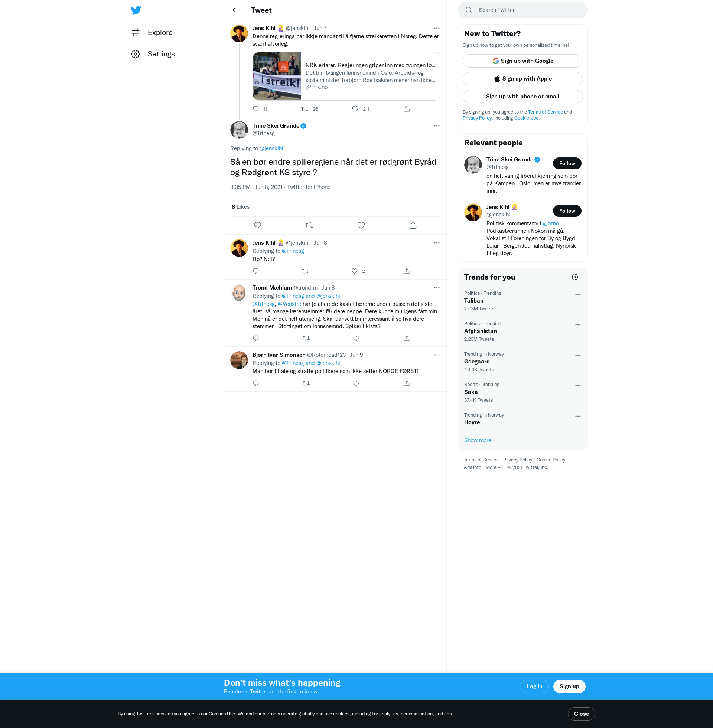Open more options on Bjørn Ivar Simonsen's reply
Screen dimensions: 713x728
tap(437, 355)
